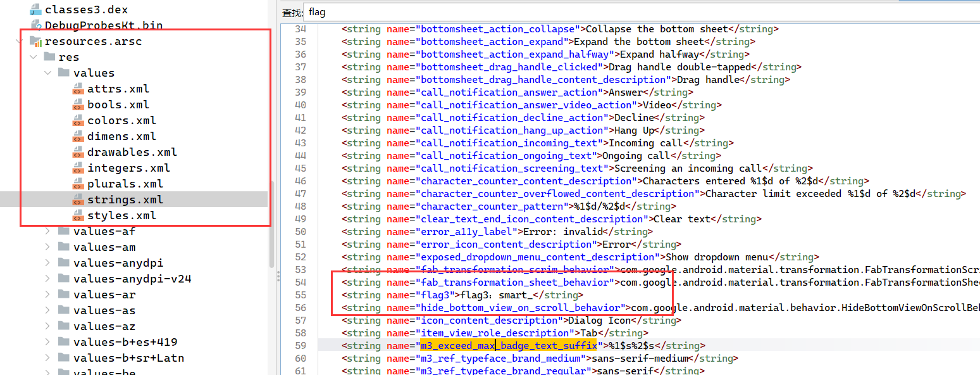
Task: Click the 'Dialog Icon' string value
Action: (x=597, y=321)
